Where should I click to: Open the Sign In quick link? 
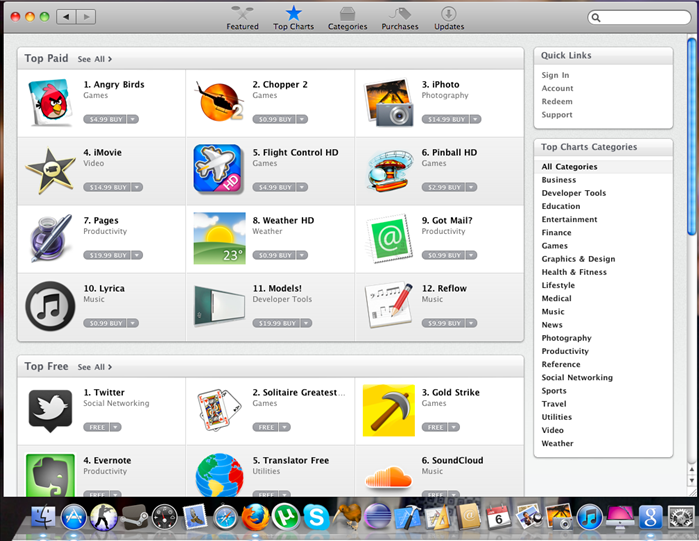[x=555, y=75]
